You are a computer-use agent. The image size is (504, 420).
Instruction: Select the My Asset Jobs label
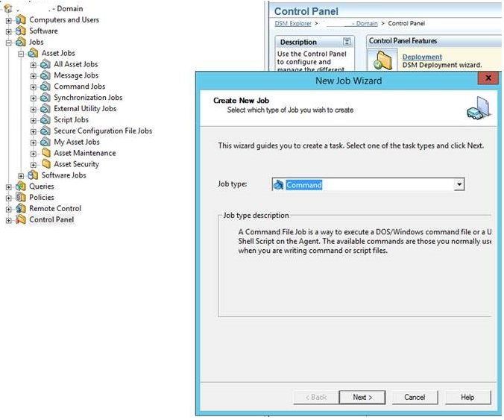tap(77, 142)
